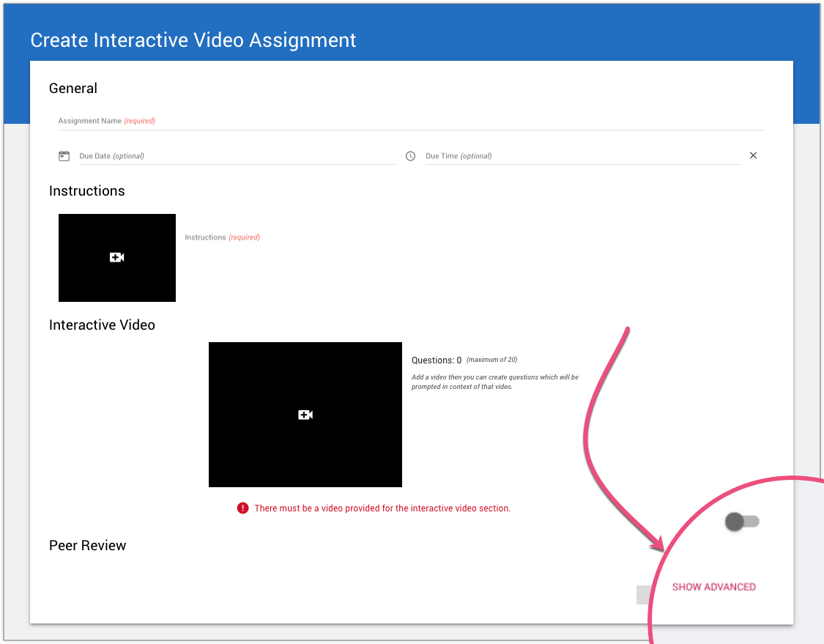Select the Interactive Video black placeholder
The width and height of the screenshot is (824, 644).
[x=305, y=414]
